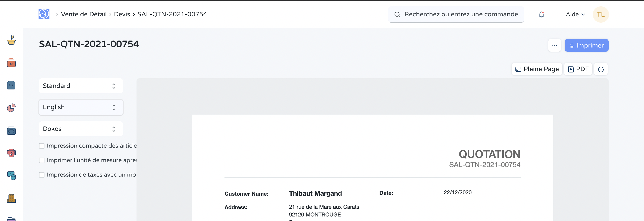Focus the 'Recherchez ou entrez une commande' search field
Image resolution: width=644 pixels, height=221 pixels.
click(x=461, y=14)
